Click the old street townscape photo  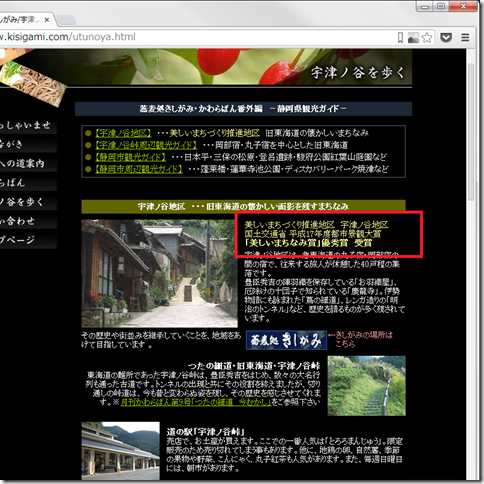(x=159, y=273)
